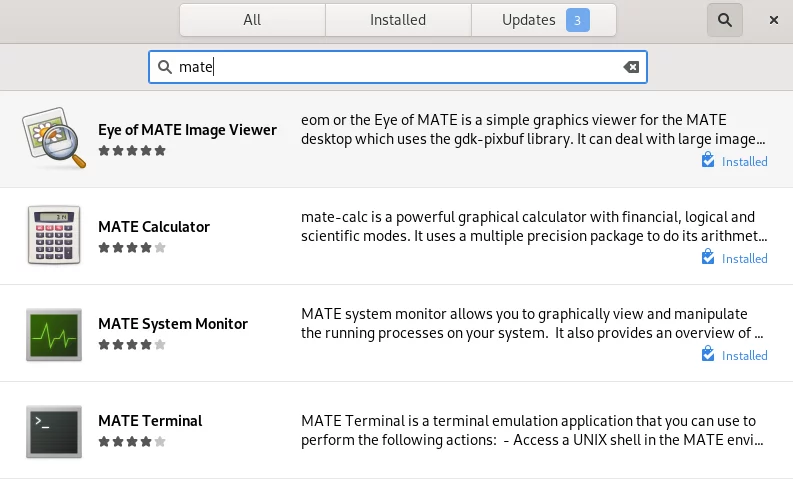Click the MATE system monitor description text
This screenshot has height=479, width=793.
click(x=532, y=324)
